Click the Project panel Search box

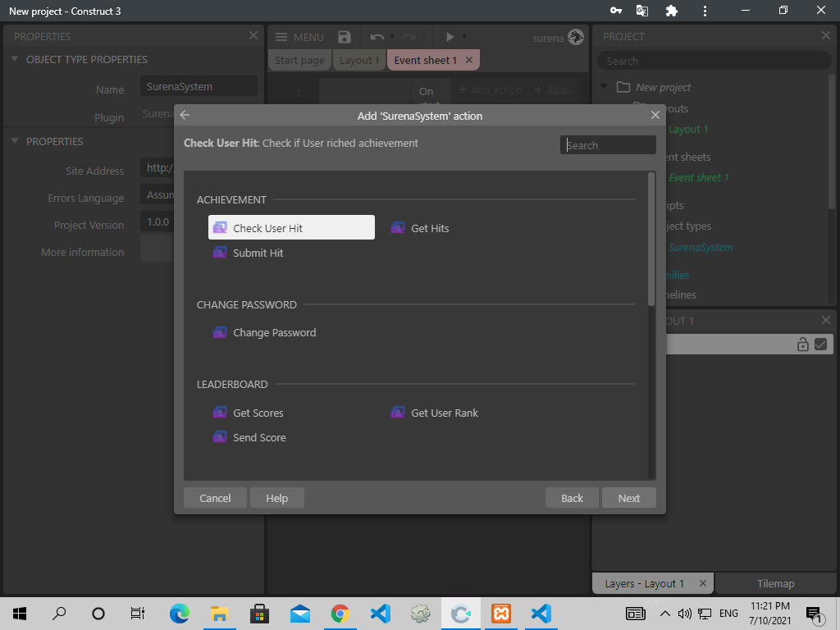[714, 61]
